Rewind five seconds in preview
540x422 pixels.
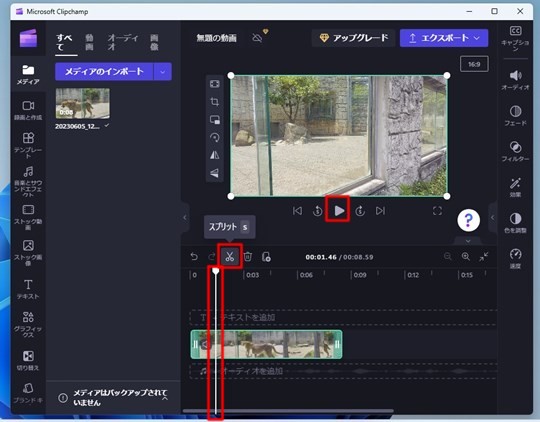(x=318, y=210)
